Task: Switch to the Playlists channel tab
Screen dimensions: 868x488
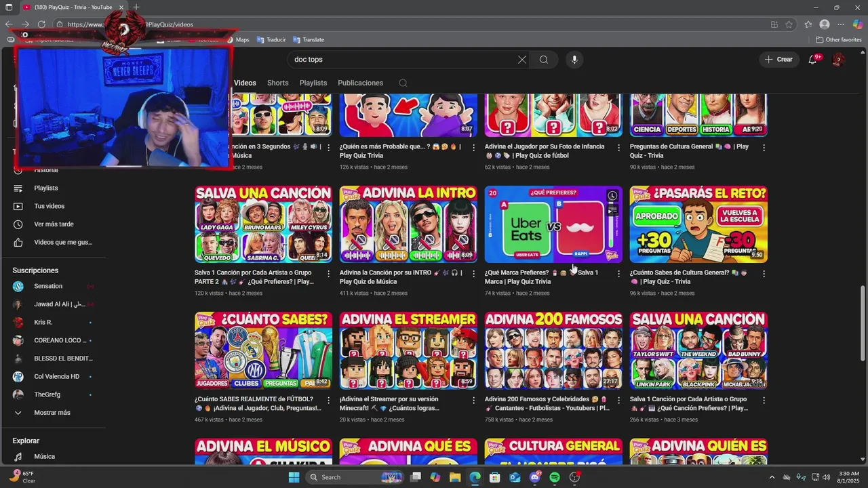Action: 313,83
